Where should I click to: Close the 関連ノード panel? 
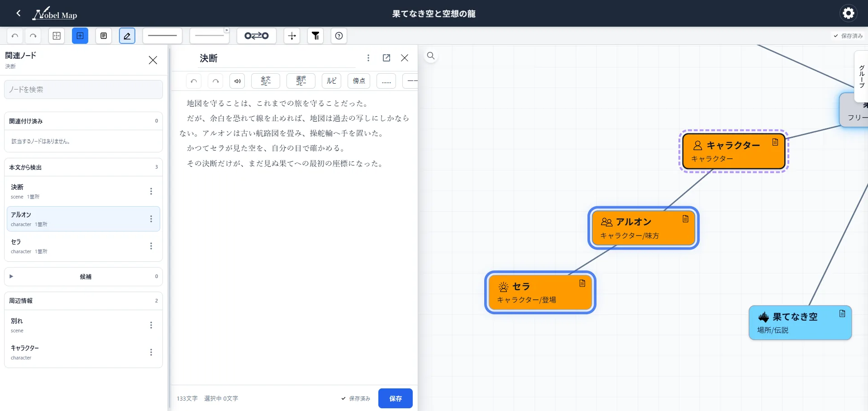(x=153, y=60)
